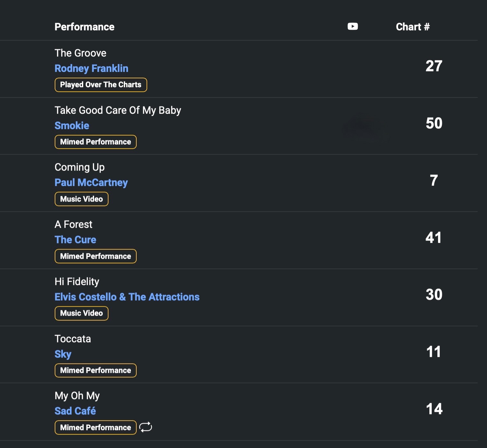Click the Chart # column header

[x=412, y=27]
